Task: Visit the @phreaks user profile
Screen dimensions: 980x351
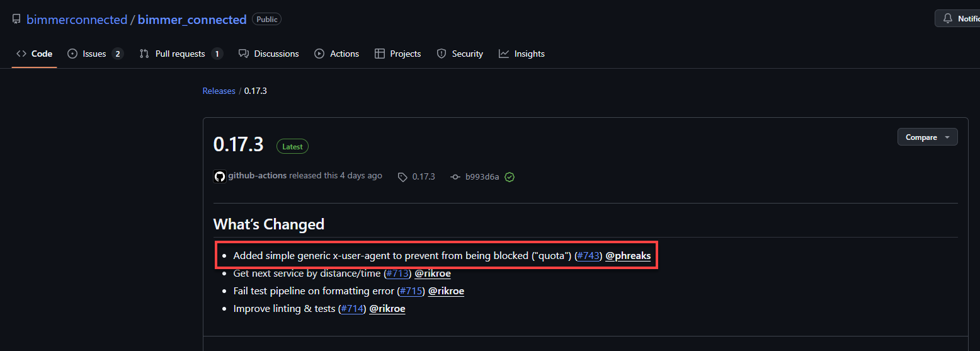Action: pyautogui.click(x=628, y=256)
